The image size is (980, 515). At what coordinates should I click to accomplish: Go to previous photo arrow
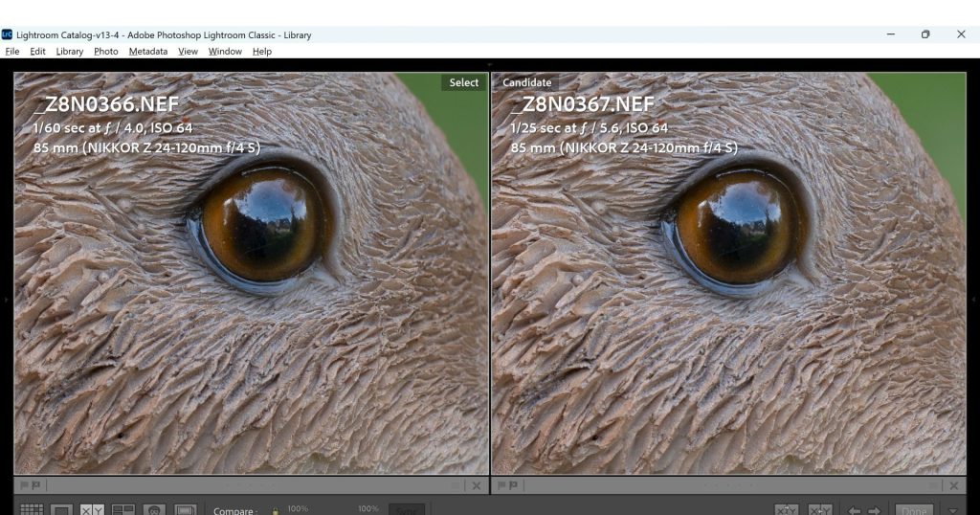(x=854, y=510)
